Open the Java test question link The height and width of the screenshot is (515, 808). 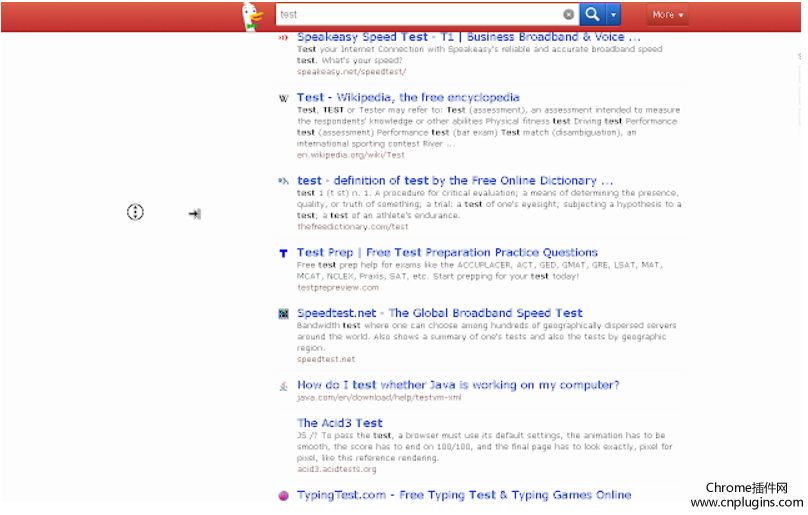458,385
